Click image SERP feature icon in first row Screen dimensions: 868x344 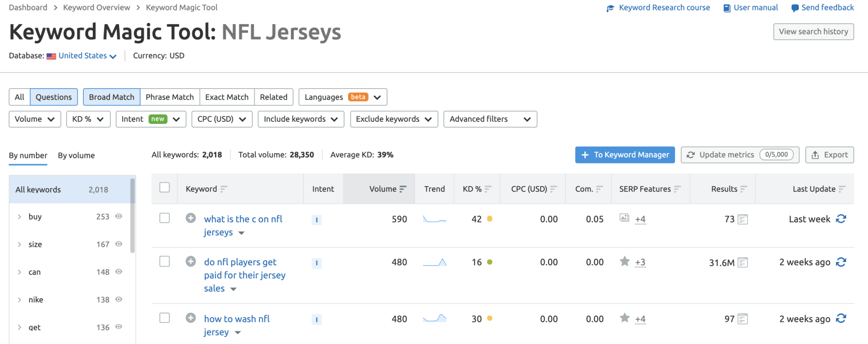pos(624,218)
